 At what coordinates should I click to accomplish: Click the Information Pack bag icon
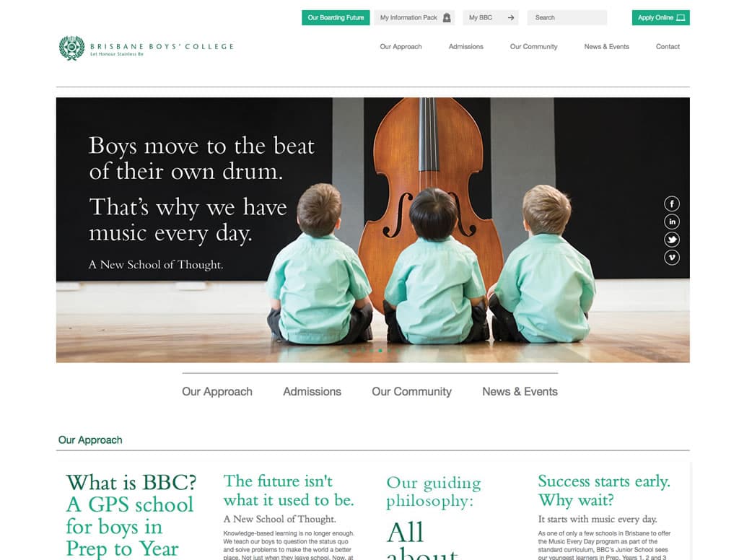coord(447,18)
